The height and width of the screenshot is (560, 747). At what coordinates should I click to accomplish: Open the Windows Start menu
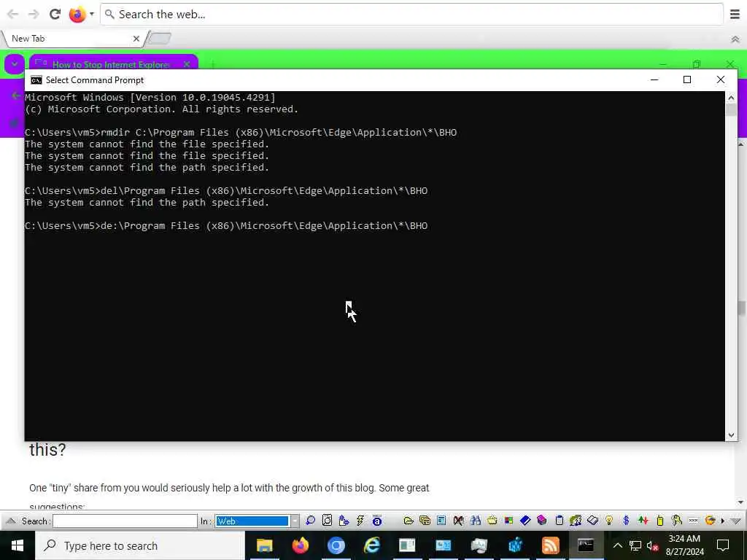pyautogui.click(x=18, y=545)
